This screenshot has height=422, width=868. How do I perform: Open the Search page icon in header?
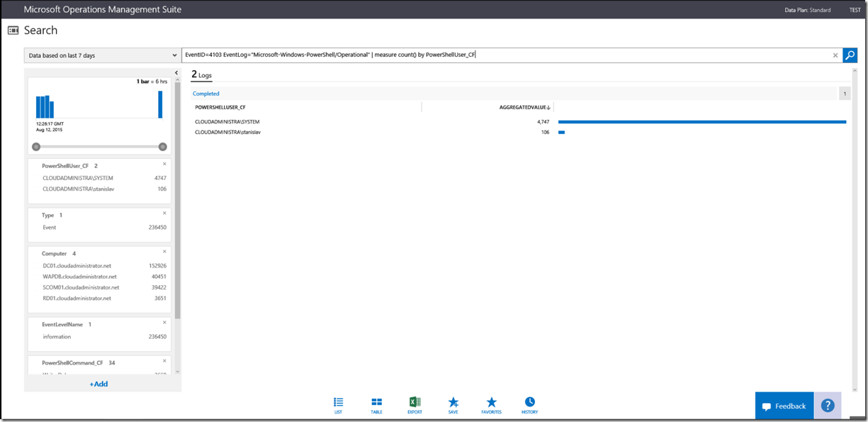point(13,30)
